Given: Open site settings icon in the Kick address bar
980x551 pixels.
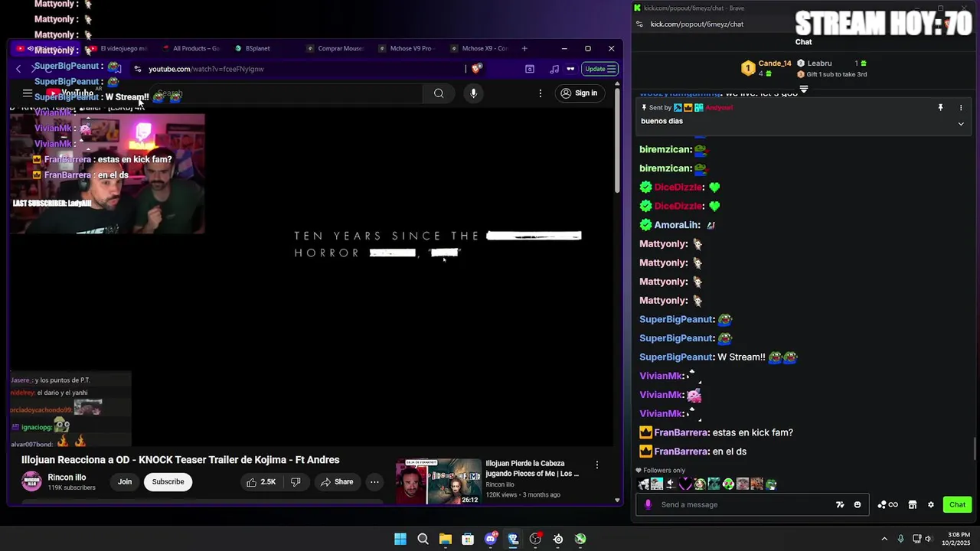Looking at the screenshot, I should [639, 24].
